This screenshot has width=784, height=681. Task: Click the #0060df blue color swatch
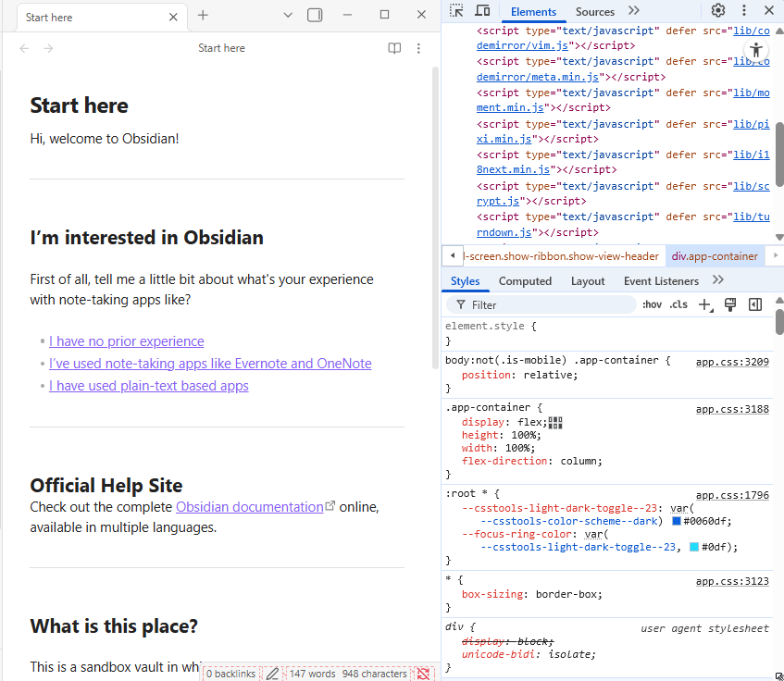click(x=678, y=521)
